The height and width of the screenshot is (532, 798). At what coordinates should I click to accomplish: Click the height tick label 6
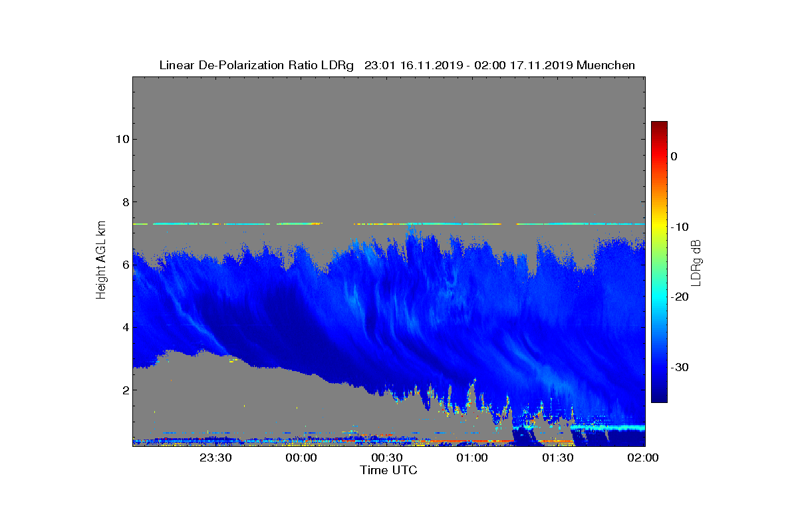coord(125,265)
